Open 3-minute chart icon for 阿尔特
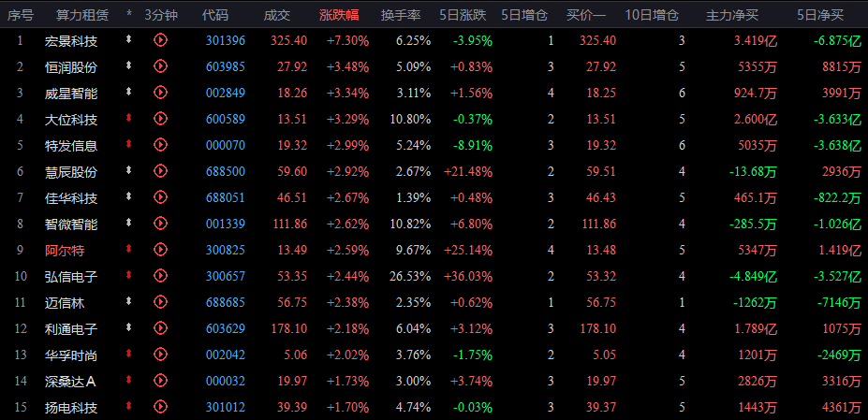The image size is (868, 420). tap(160, 250)
